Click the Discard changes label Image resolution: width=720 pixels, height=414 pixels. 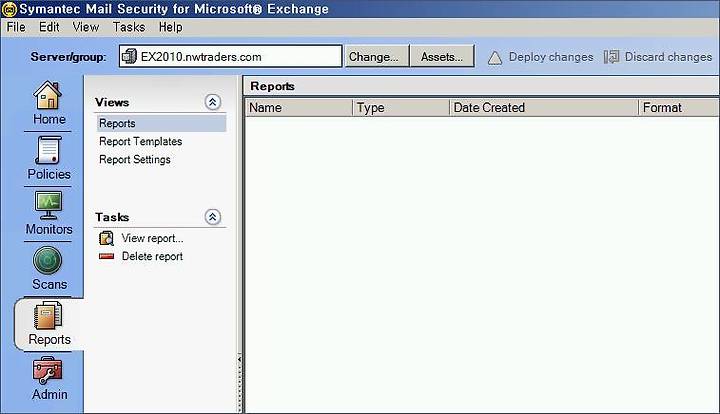668,57
